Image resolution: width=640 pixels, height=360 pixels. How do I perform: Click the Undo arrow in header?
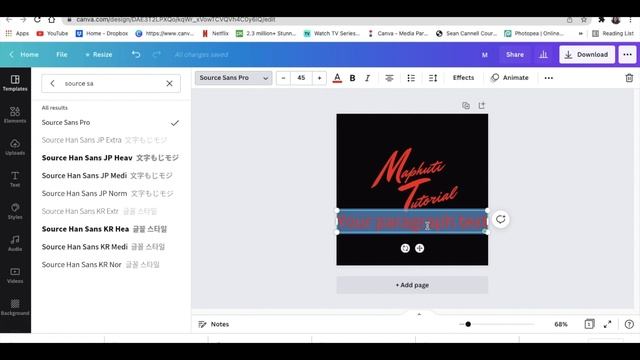[136, 54]
